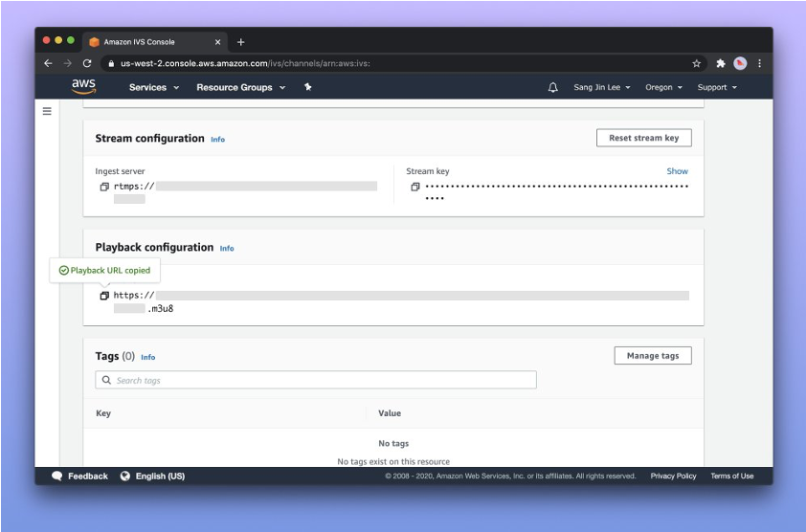Expand the Resource Groups dropdown
This screenshot has width=806, height=532.
point(240,87)
